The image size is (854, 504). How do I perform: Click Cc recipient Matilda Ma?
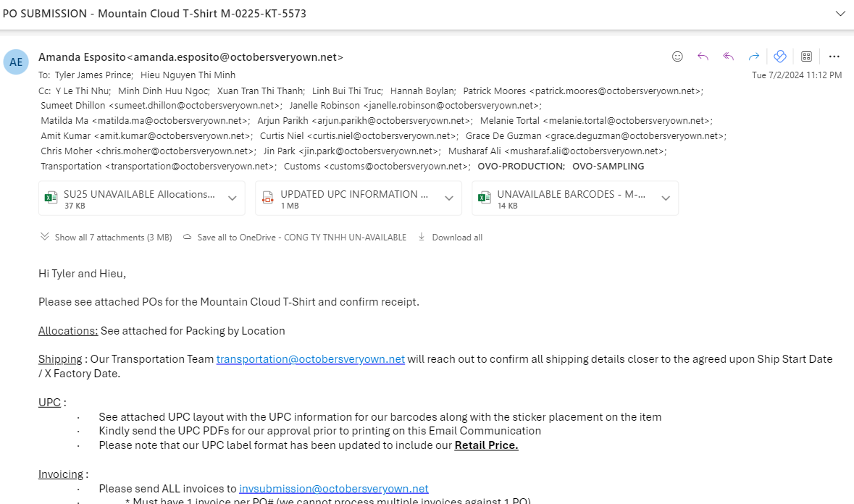tap(145, 121)
